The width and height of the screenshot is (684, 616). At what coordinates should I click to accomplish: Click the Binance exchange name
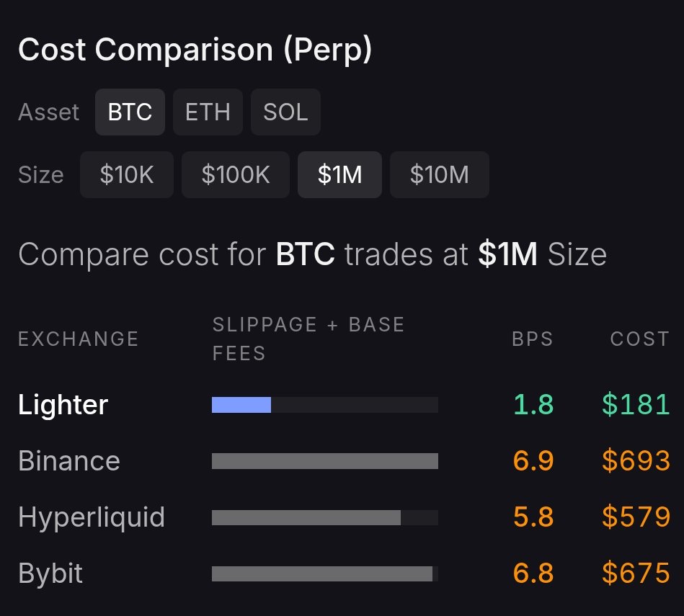click(x=69, y=461)
